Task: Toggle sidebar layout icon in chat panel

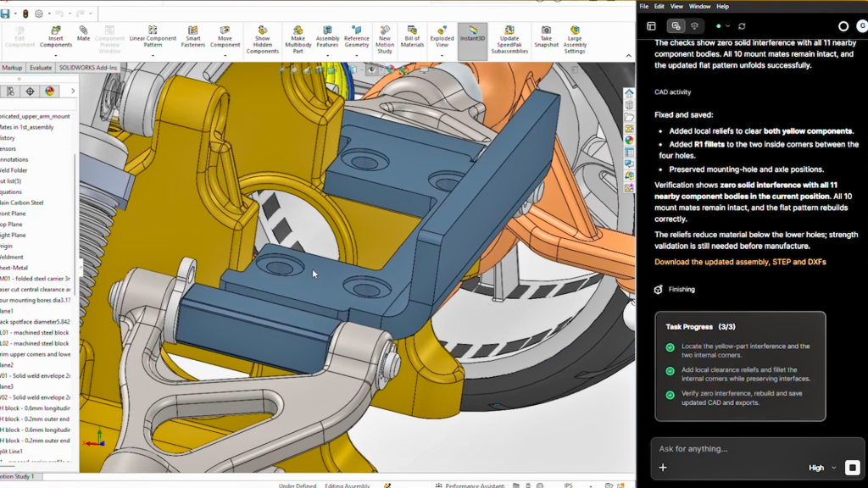Action: (x=652, y=26)
